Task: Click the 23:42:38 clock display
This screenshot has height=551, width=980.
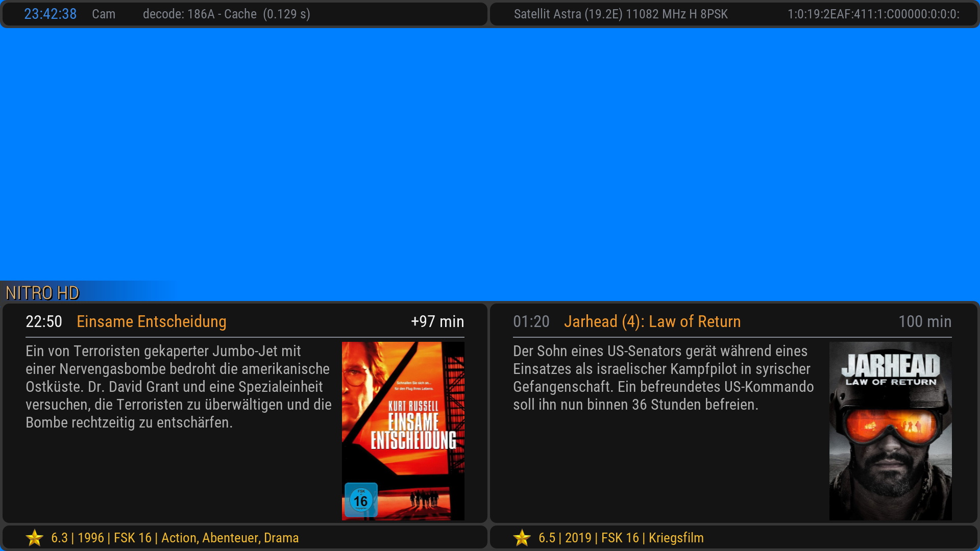Action: click(50, 14)
